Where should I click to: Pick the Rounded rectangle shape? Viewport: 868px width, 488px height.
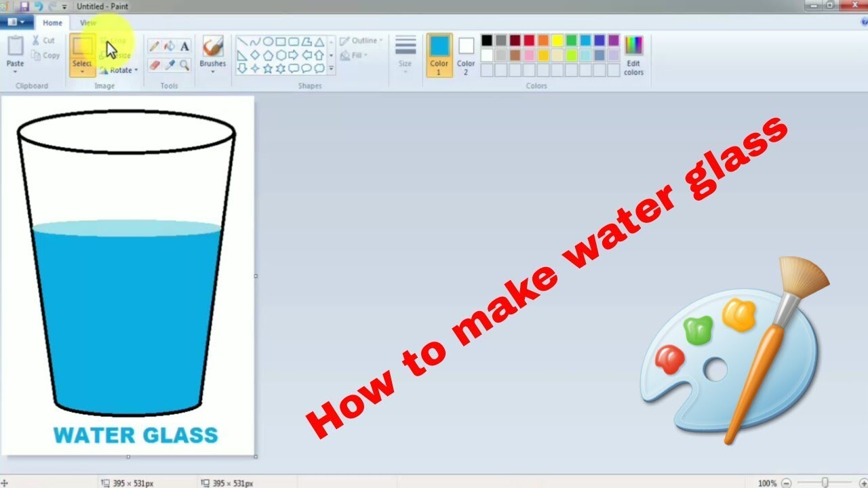[x=294, y=42]
